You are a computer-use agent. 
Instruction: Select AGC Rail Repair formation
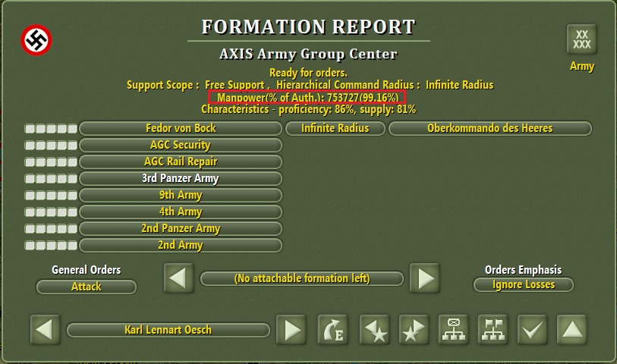181,162
